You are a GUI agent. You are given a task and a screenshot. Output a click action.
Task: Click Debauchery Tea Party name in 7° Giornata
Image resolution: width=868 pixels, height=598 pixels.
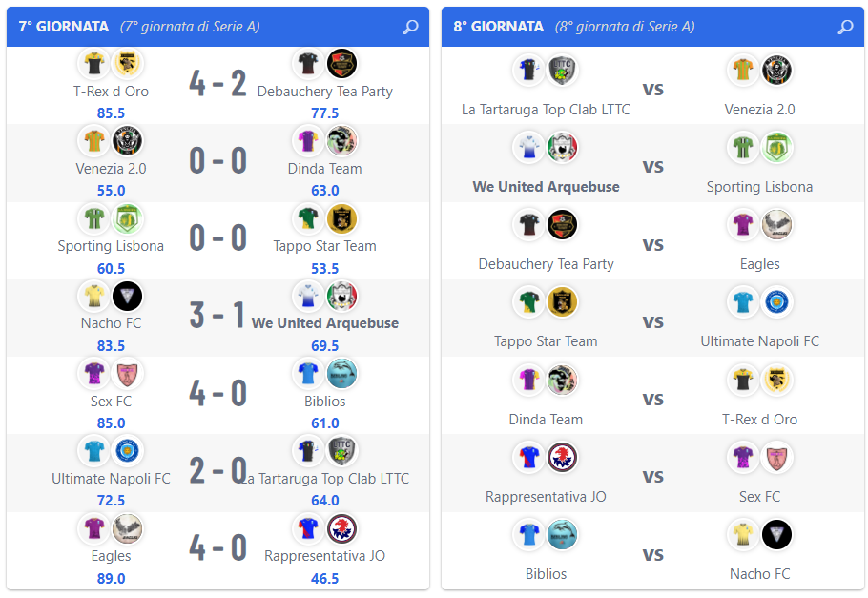coord(325,92)
